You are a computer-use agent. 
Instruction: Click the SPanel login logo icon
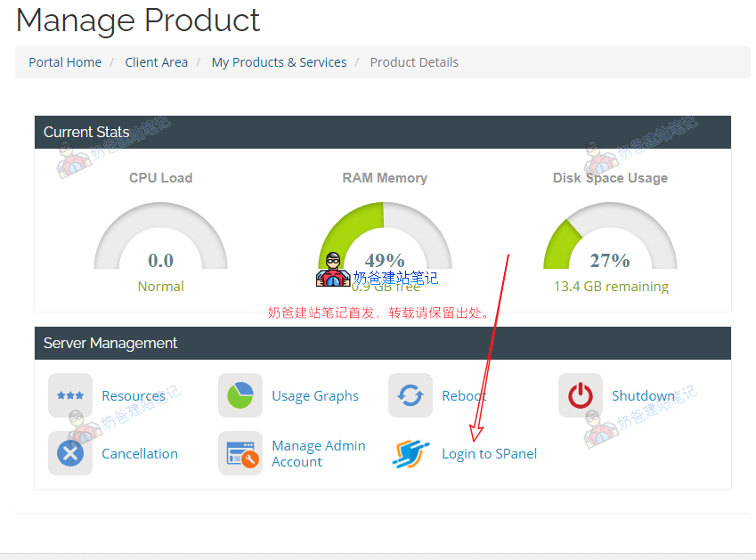coord(411,453)
